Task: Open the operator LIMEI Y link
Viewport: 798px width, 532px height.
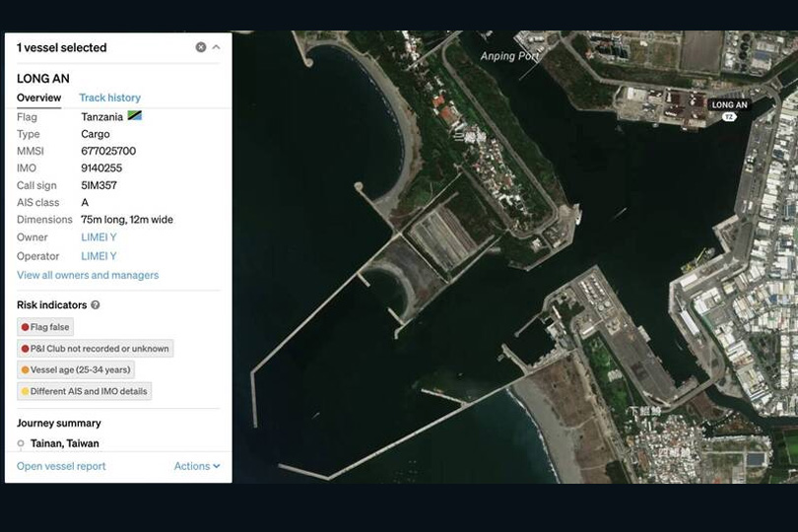Action: click(x=99, y=256)
